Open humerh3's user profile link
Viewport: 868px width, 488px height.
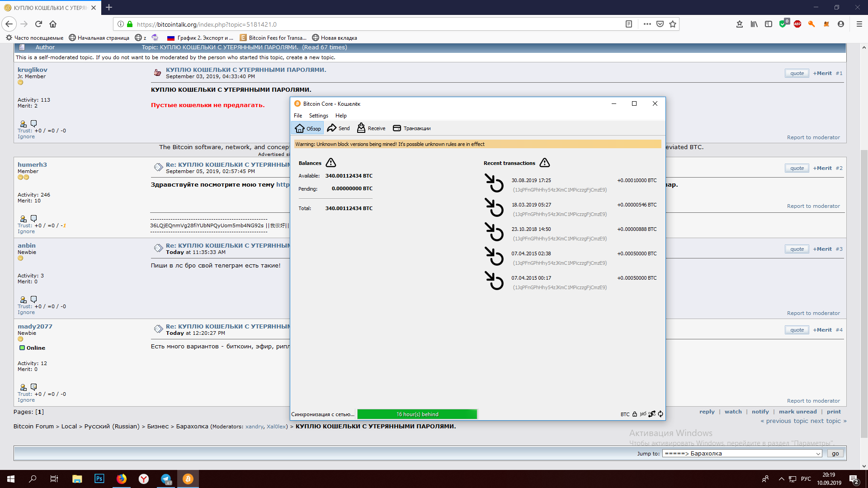point(32,164)
